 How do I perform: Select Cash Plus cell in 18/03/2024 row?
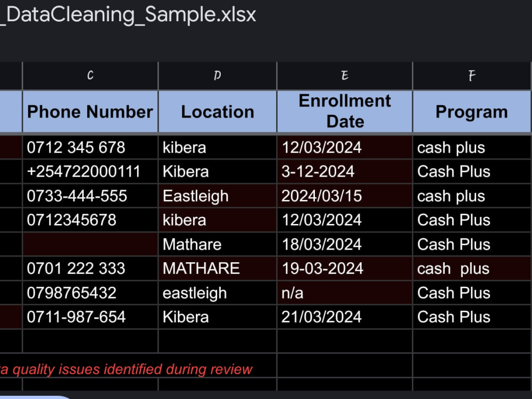[x=472, y=244]
